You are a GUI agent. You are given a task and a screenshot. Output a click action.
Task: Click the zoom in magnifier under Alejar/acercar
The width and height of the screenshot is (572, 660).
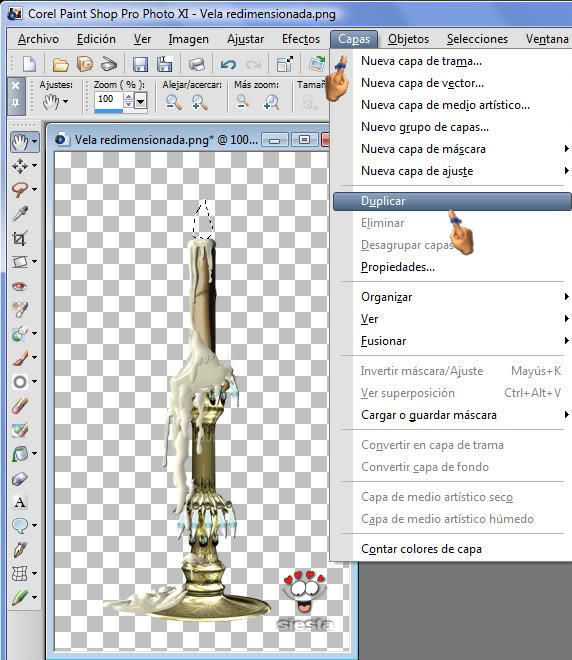[x=200, y=102]
